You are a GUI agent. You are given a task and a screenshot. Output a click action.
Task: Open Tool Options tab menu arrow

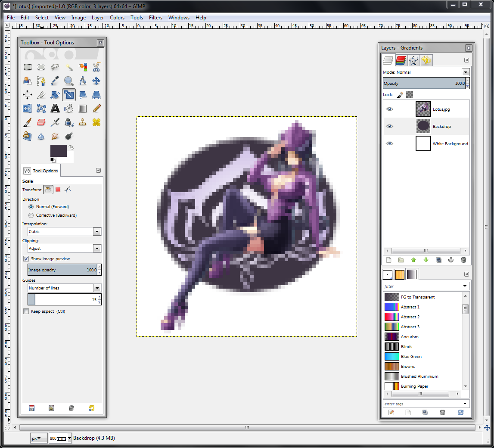tap(98, 171)
